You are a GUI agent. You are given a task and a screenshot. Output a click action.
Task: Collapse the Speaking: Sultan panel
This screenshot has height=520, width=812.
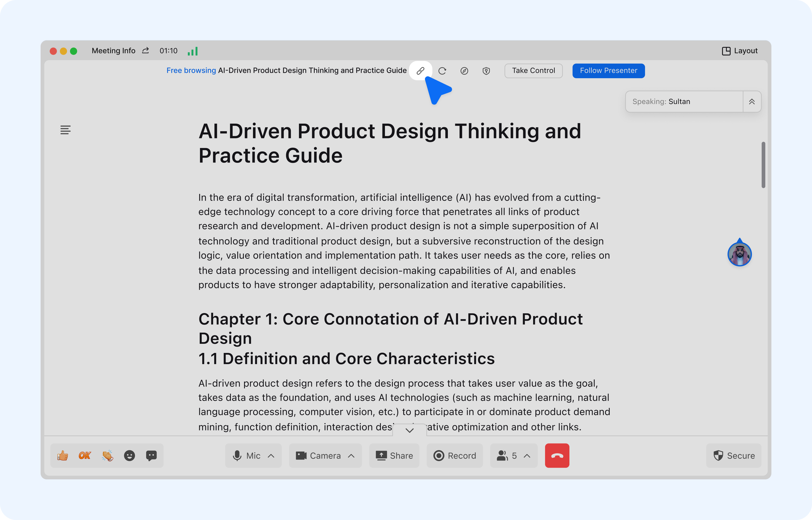coord(752,101)
